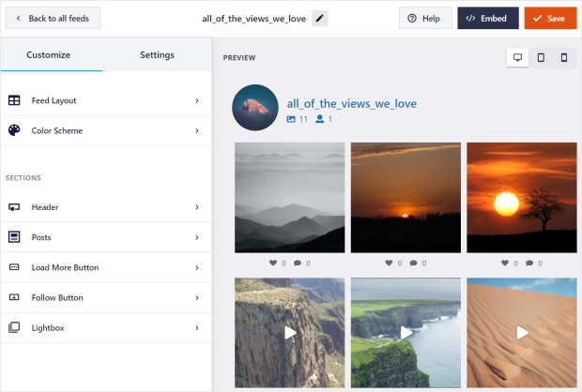Viewport: 582px width, 392px height.
Task: Click the feed name title text
Action: [253, 19]
